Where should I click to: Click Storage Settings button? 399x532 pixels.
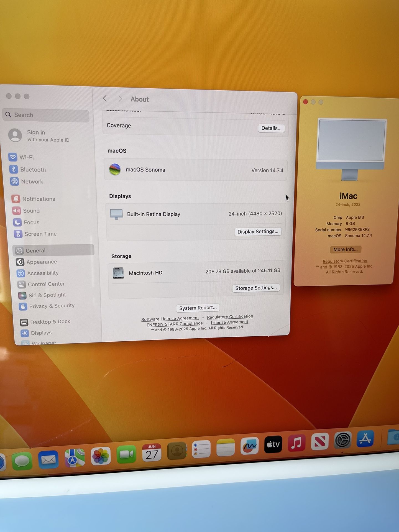click(x=256, y=288)
